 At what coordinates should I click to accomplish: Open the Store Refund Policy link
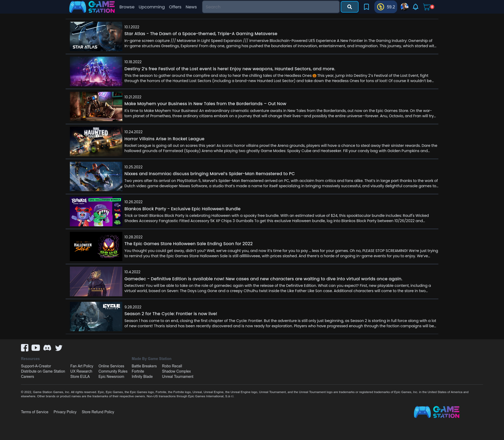pyautogui.click(x=98, y=412)
